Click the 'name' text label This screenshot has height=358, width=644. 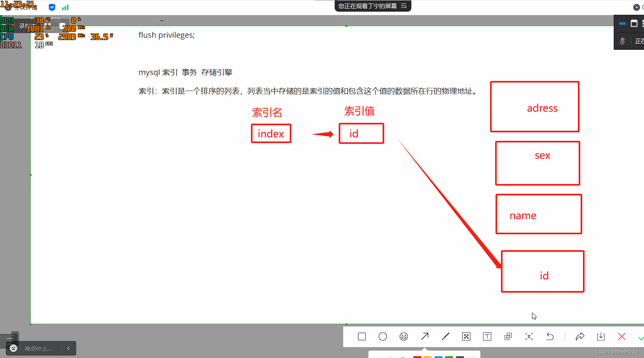pos(523,216)
